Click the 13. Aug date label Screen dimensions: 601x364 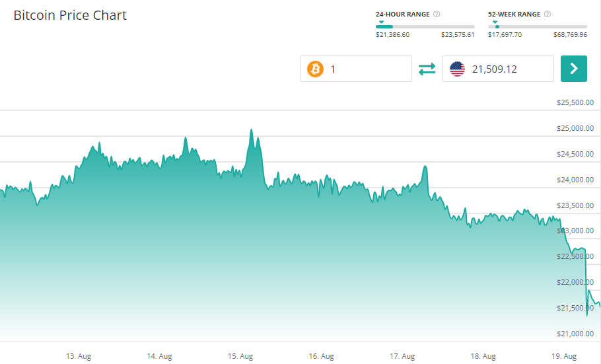(x=79, y=356)
